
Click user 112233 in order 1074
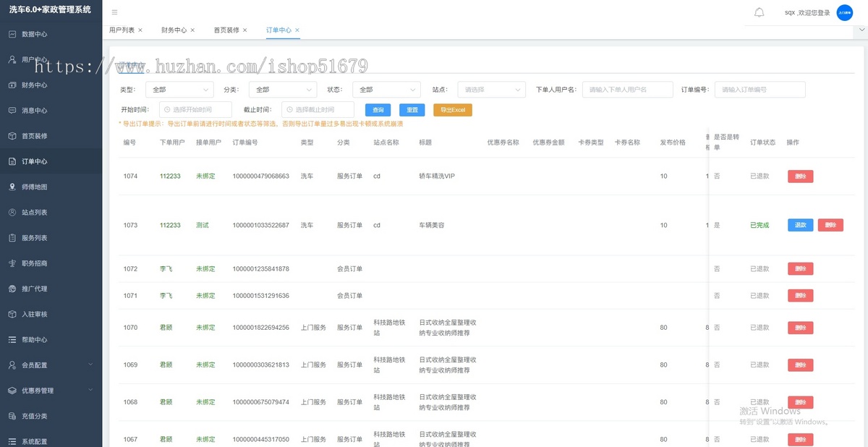click(170, 176)
